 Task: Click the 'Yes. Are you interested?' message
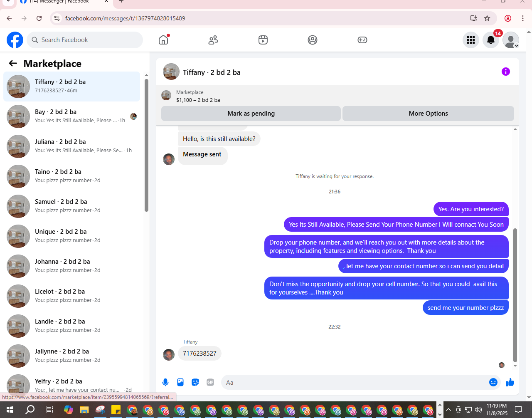click(471, 209)
